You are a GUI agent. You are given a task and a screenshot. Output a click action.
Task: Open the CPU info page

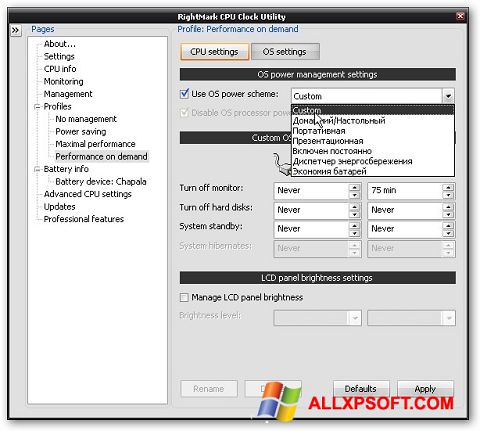tap(60, 69)
